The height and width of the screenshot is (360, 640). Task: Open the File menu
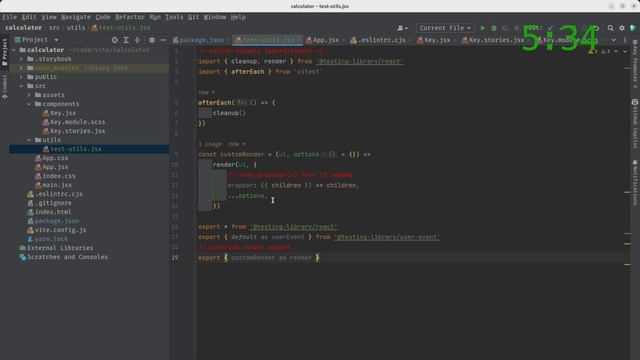click(x=9, y=17)
